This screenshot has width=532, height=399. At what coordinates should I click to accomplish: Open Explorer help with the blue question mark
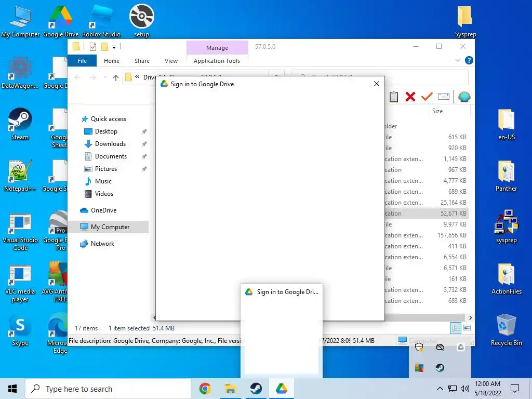[x=469, y=60]
